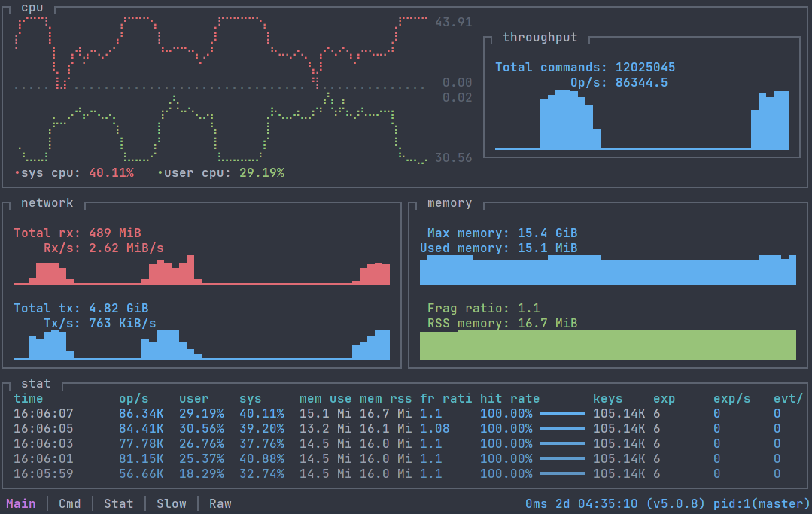
Task: Click the Tx/s 763 KiB/s value
Action: click(x=122, y=323)
